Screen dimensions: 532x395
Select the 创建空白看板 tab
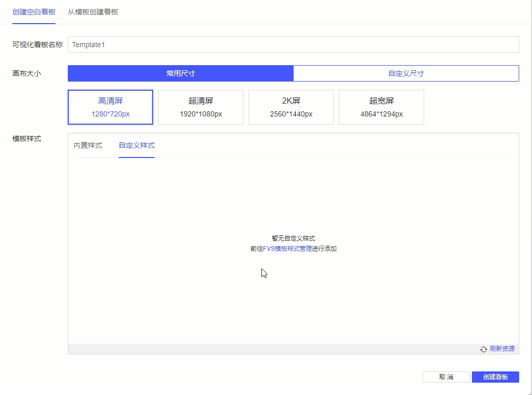point(33,11)
